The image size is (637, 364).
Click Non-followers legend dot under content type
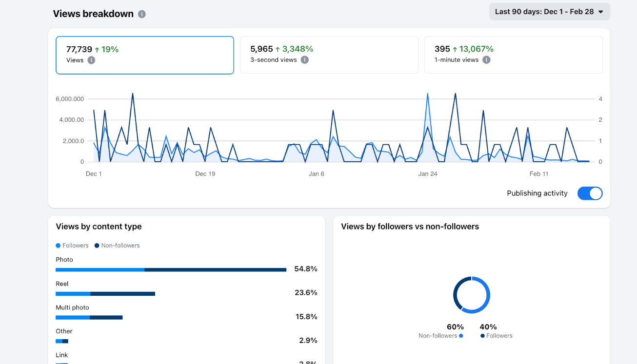pyautogui.click(x=97, y=246)
